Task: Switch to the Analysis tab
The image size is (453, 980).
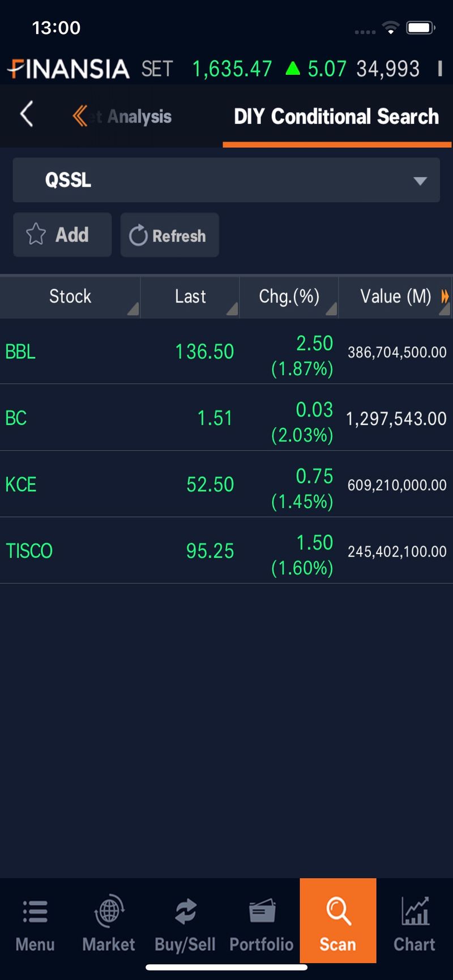Action: (139, 117)
